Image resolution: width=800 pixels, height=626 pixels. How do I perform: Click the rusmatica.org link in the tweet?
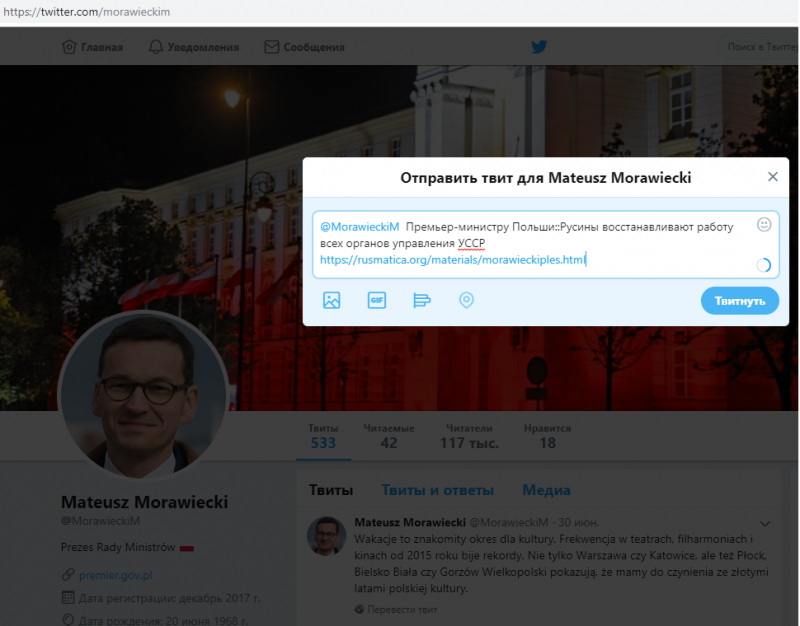point(453,260)
